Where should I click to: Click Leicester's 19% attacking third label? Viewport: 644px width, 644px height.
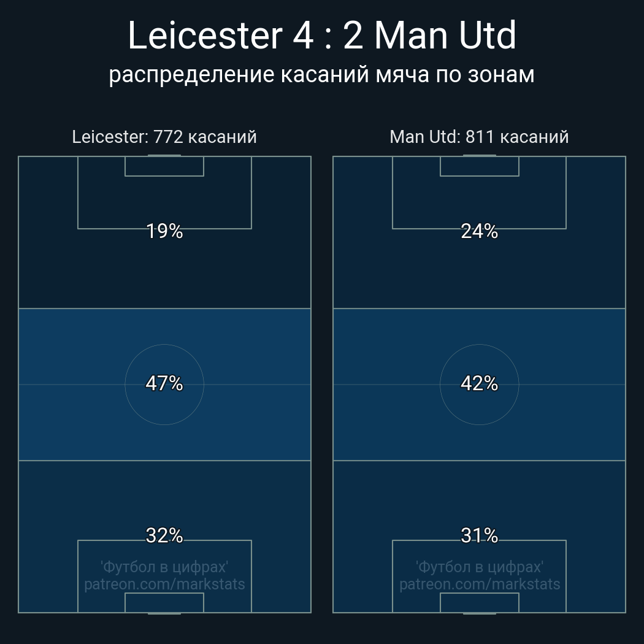click(x=164, y=231)
